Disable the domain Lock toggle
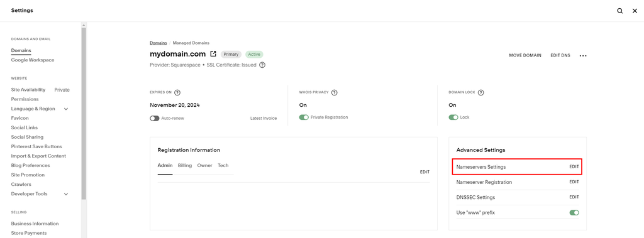Screen dimensions: 644x238 pos(453,117)
